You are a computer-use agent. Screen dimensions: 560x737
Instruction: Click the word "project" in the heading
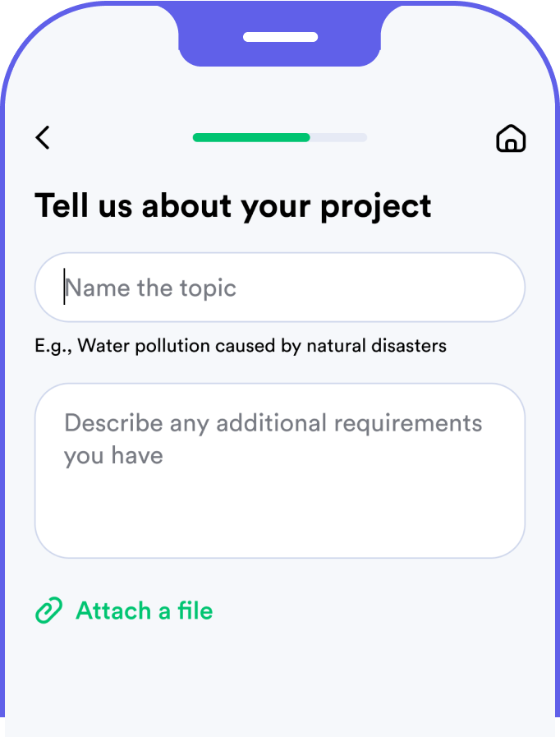(x=376, y=207)
